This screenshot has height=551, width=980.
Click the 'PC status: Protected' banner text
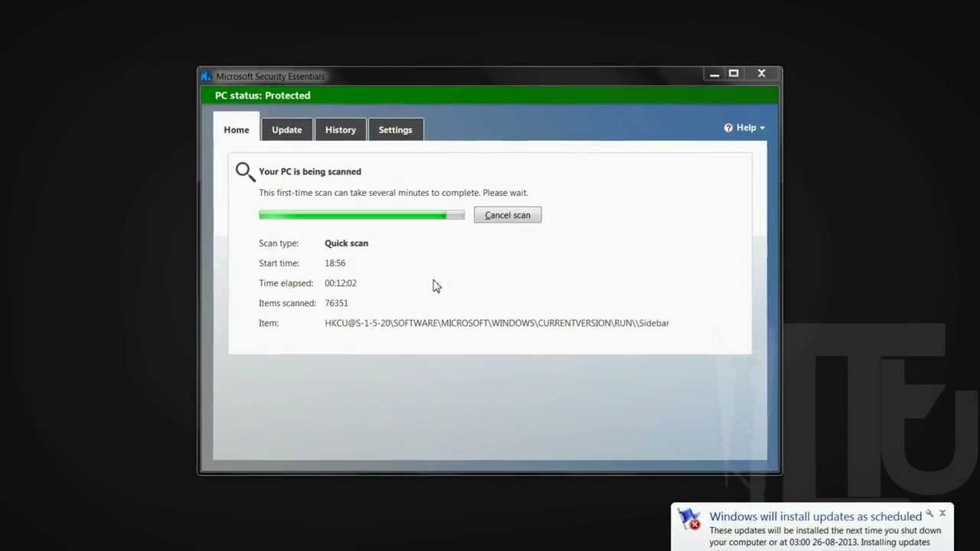(263, 96)
